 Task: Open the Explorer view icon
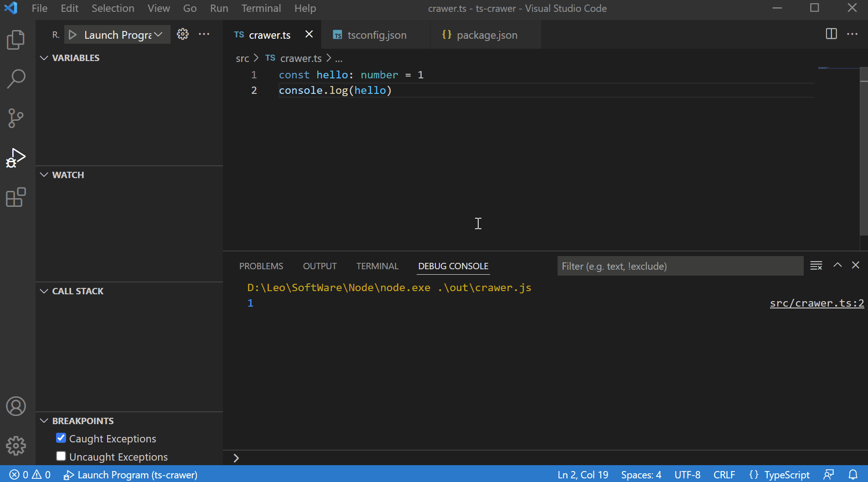(x=16, y=40)
